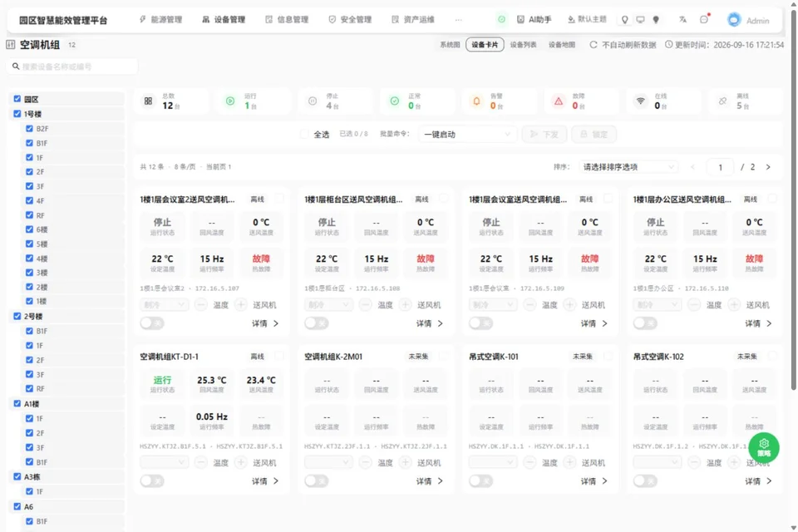Open 详情 on 吊式空调K-102 card
This screenshot has width=798, height=532.
tap(758, 481)
